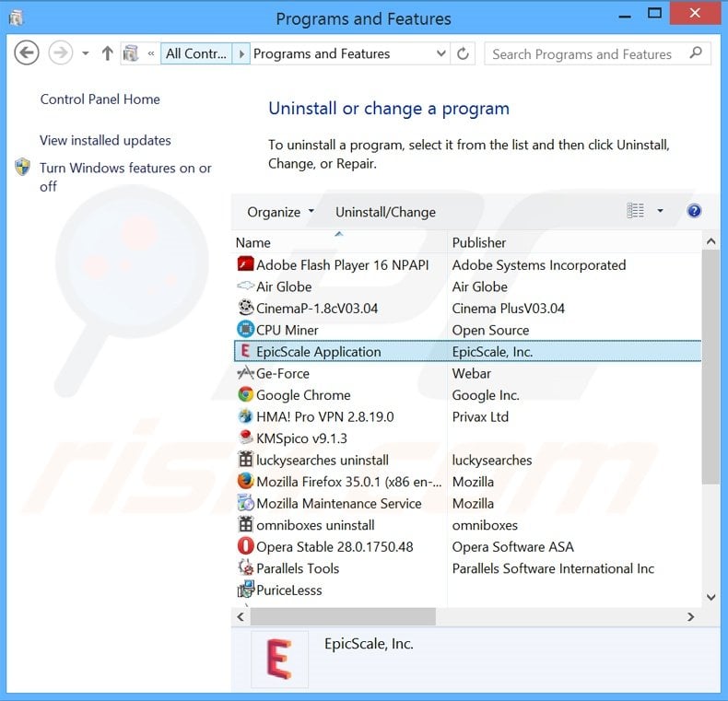Click the change view icon
Screen dimensions: 728x701
point(635,211)
